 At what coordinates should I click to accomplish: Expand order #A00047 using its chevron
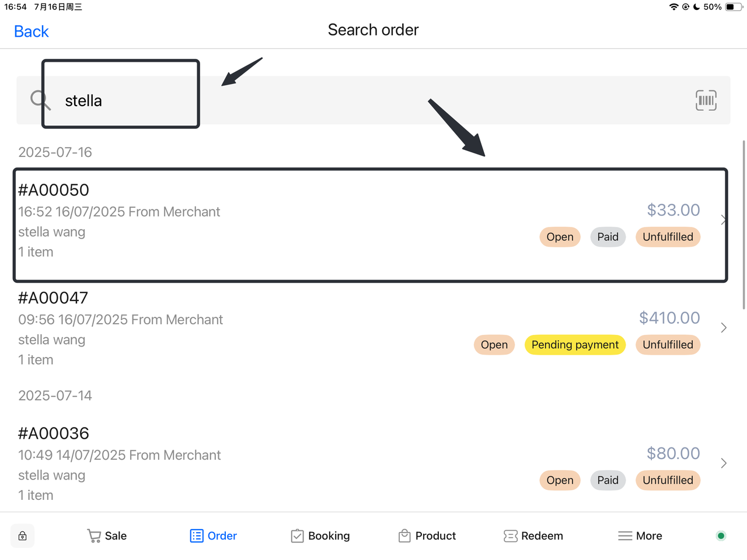(x=724, y=328)
